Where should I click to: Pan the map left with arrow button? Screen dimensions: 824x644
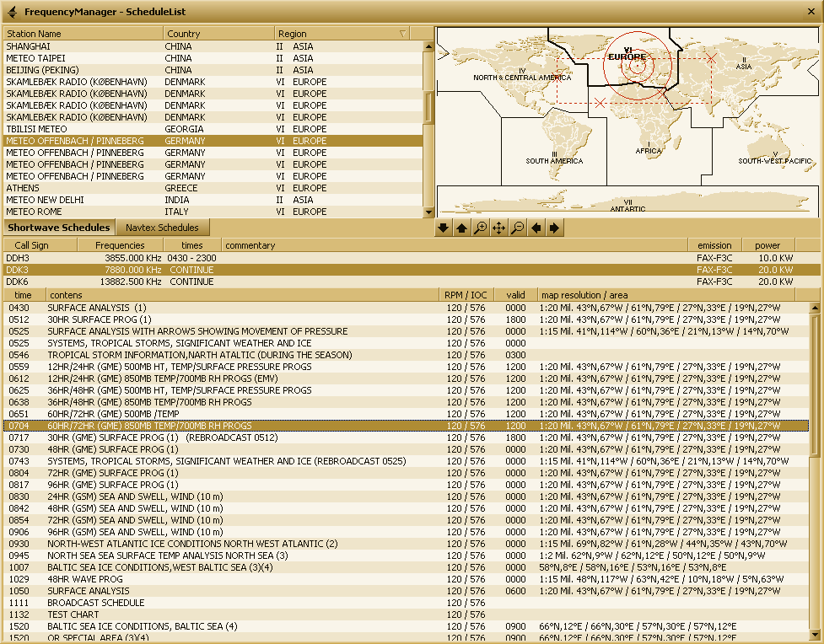click(x=536, y=228)
